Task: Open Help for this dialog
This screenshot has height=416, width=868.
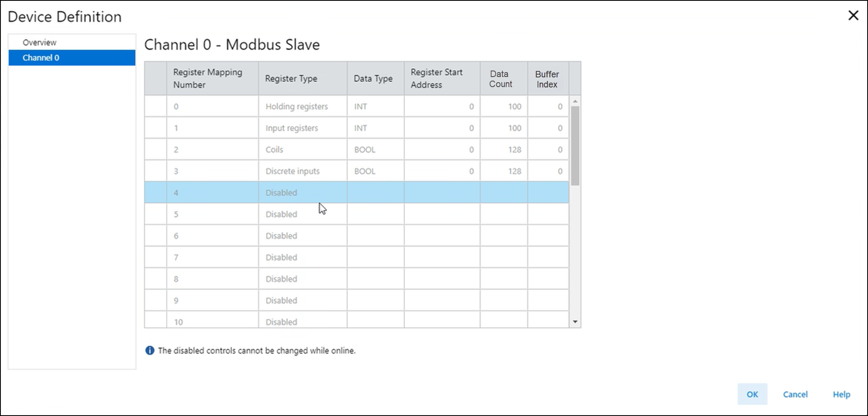Action: point(841,394)
